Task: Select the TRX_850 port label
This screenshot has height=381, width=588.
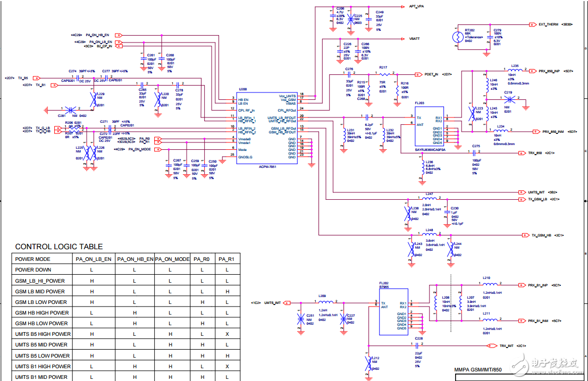Action: [535, 153]
